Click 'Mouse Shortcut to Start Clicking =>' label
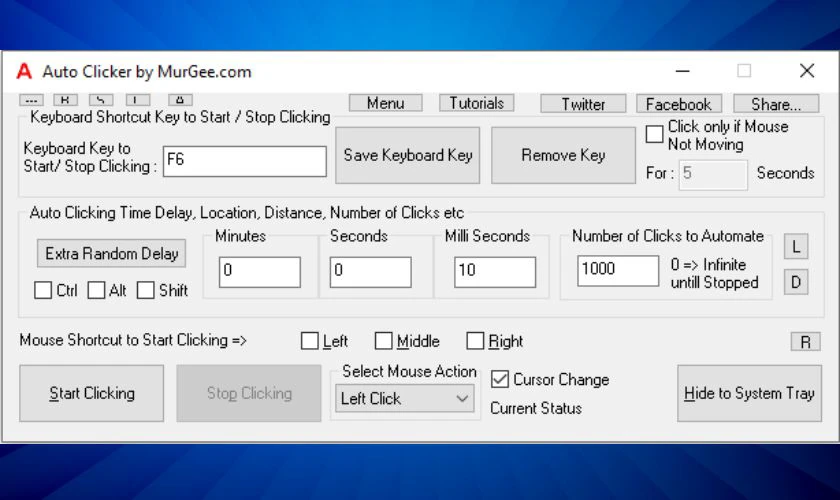The height and width of the screenshot is (500, 840). click(133, 340)
